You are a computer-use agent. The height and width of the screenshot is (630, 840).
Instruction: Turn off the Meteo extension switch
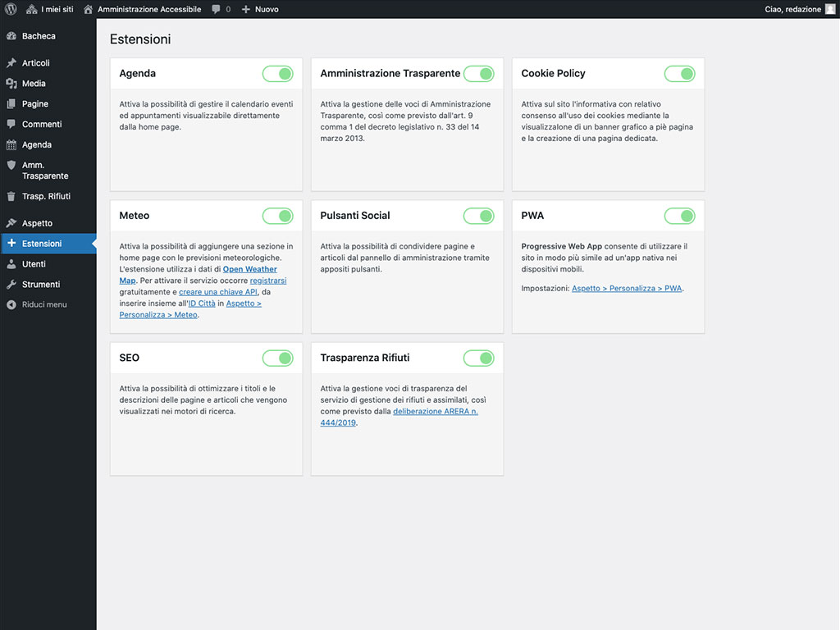point(277,216)
